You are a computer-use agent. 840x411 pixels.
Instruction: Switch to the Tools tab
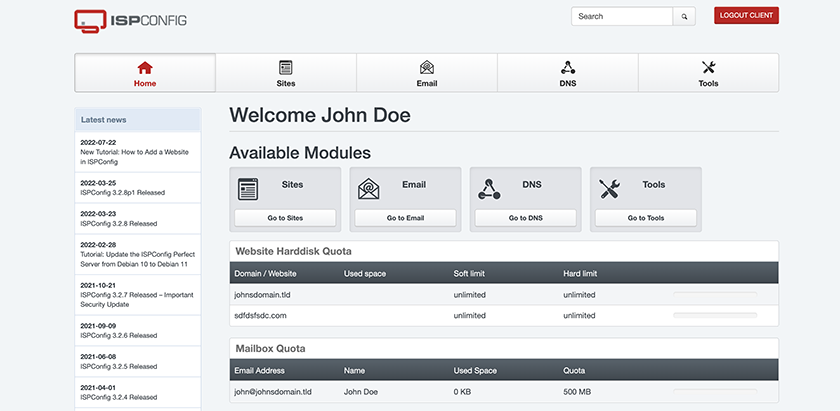708,73
